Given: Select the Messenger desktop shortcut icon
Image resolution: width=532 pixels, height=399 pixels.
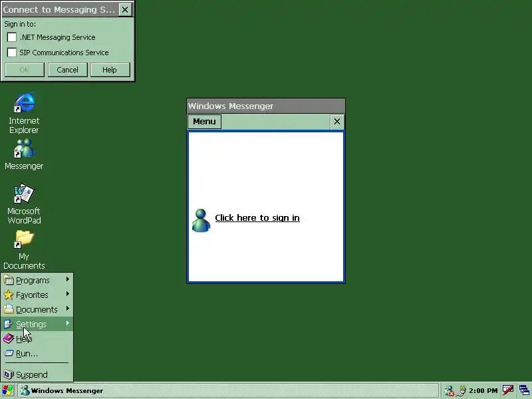Looking at the screenshot, I should pyautogui.click(x=24, y=148).
